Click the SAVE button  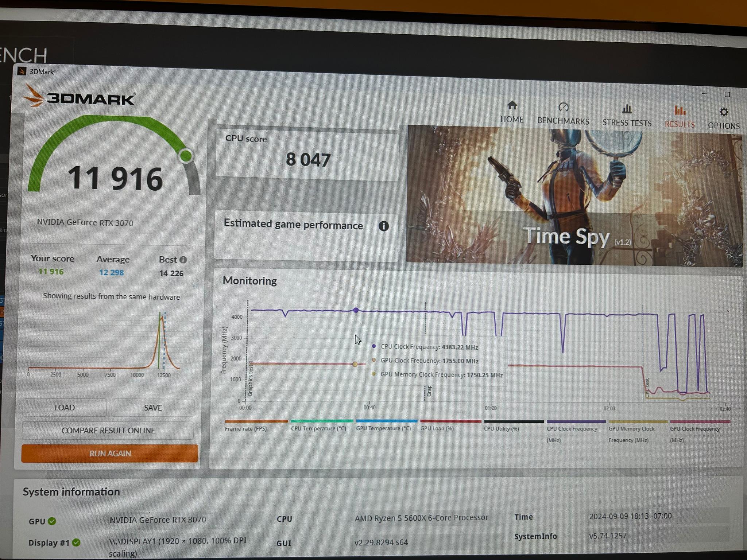[153, 408]
